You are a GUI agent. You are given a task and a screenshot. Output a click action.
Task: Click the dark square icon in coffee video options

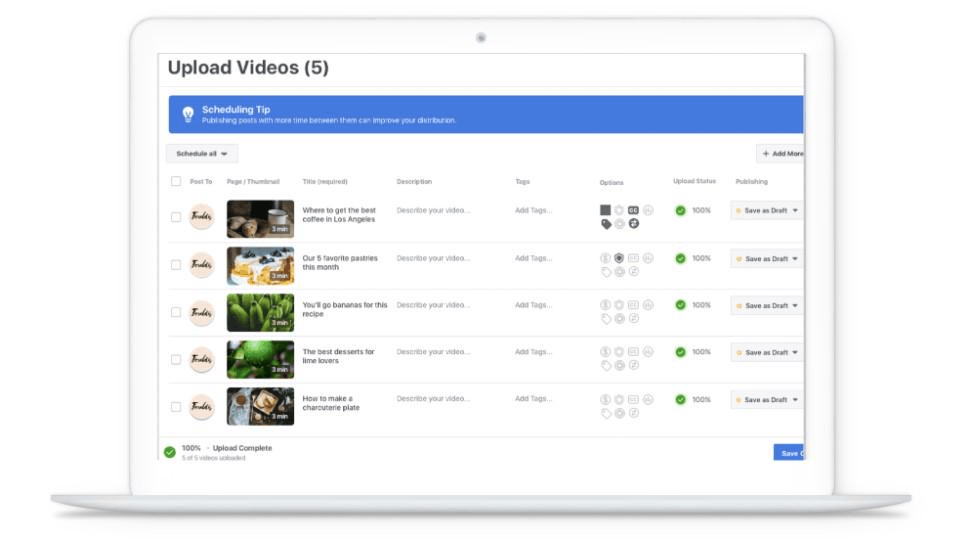[x=606, y=210]
